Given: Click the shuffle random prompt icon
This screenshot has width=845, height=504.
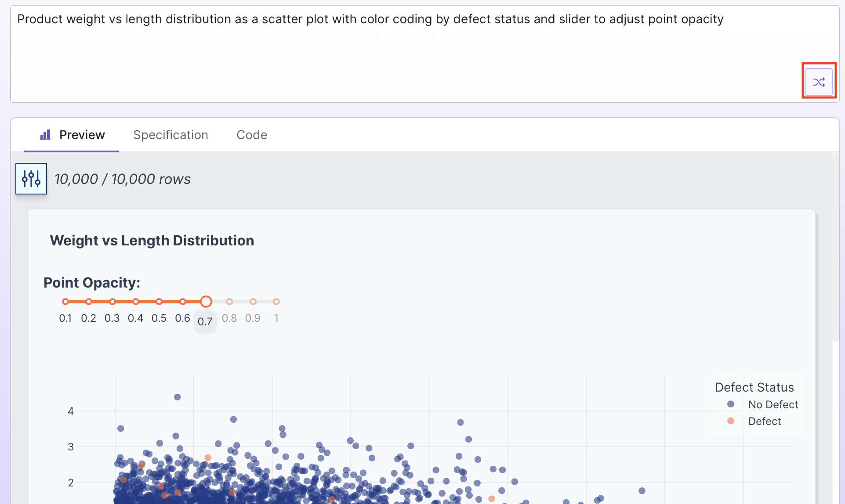Looking at the screenshot, I should (x=818, y=82).
